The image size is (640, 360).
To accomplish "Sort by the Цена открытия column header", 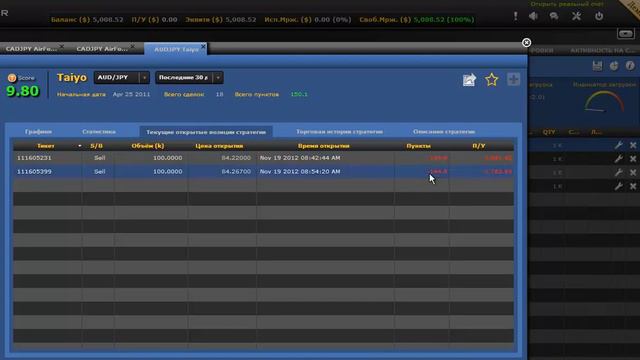I will pos(219,146).
